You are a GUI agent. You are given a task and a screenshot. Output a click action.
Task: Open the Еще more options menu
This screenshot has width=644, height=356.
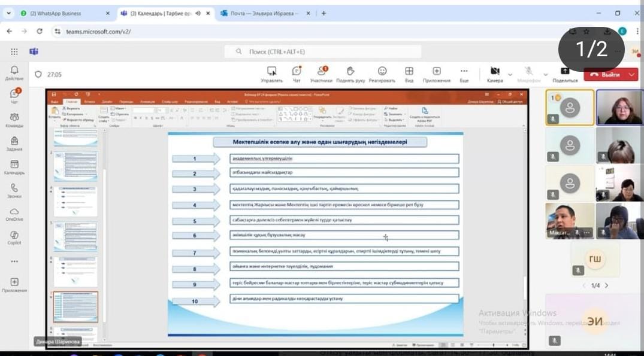pyautogui.click(x=464, y=74)
